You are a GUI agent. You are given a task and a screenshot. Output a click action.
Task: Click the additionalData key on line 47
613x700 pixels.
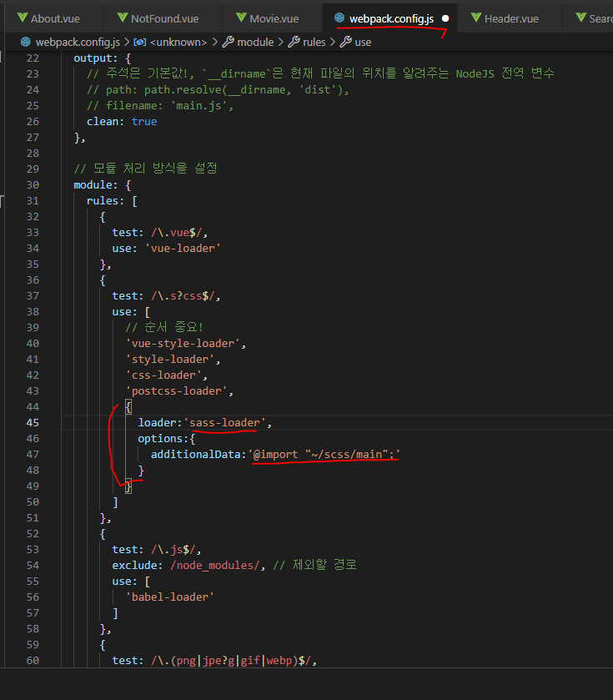tap(196, 455)
